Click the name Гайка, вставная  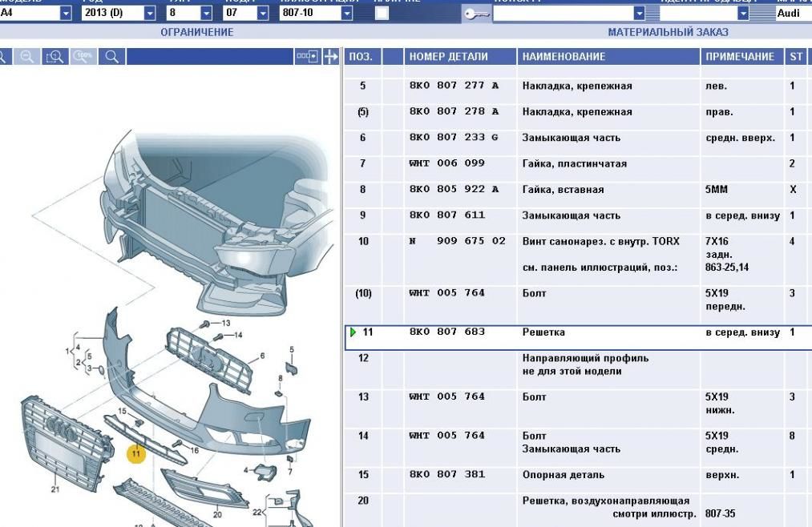[x=563, y=190]
